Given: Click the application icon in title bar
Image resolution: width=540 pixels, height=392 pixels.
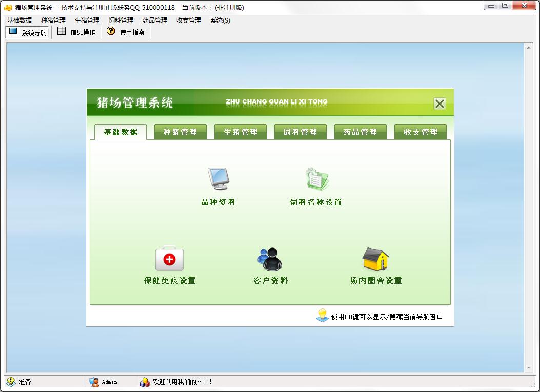Looking at the screenshot, I should tap(8, 7).
